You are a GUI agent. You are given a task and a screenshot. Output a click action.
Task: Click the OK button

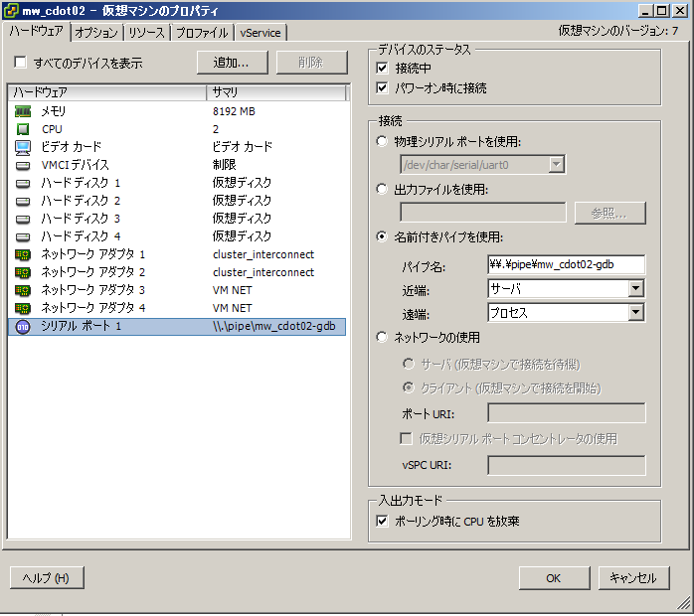[554, 578]
